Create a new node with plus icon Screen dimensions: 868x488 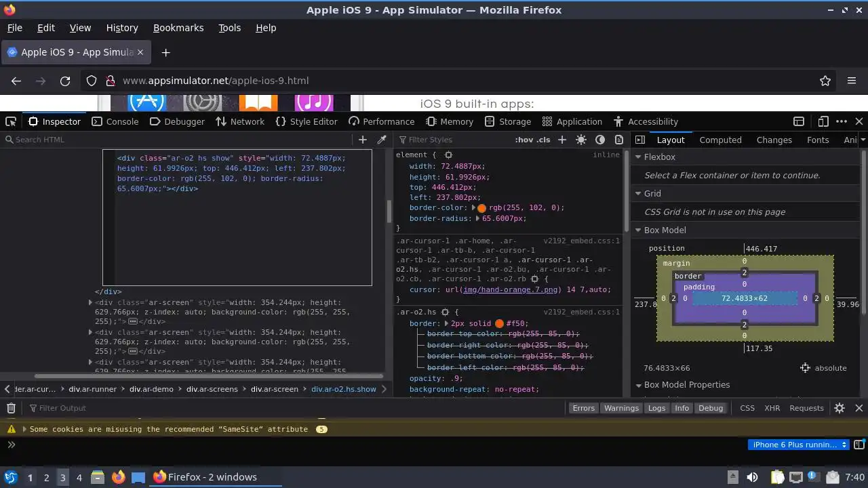pyautogui.click(x=363, y=140)
